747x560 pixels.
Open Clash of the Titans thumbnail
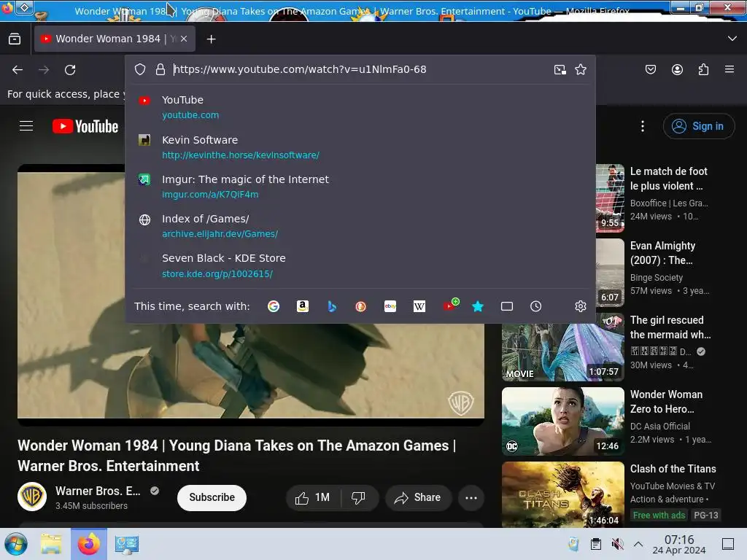pyautogui.click(x=562, y=494)
